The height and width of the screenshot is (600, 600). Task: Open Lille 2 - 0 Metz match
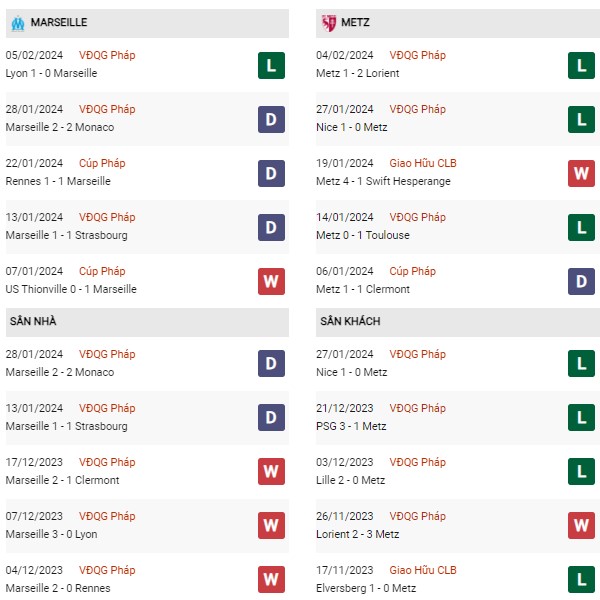point(351,480)
